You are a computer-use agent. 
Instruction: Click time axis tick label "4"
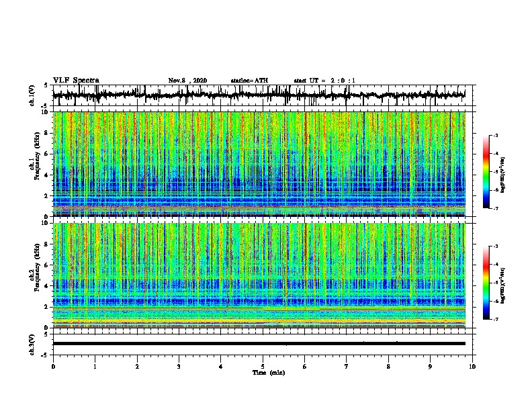coord(221,367)
